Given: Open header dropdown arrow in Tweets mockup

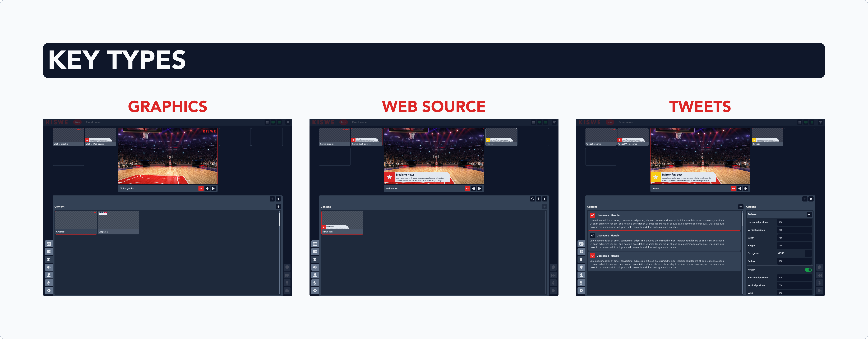Looking at the screenshot, I should coord(820,122).
